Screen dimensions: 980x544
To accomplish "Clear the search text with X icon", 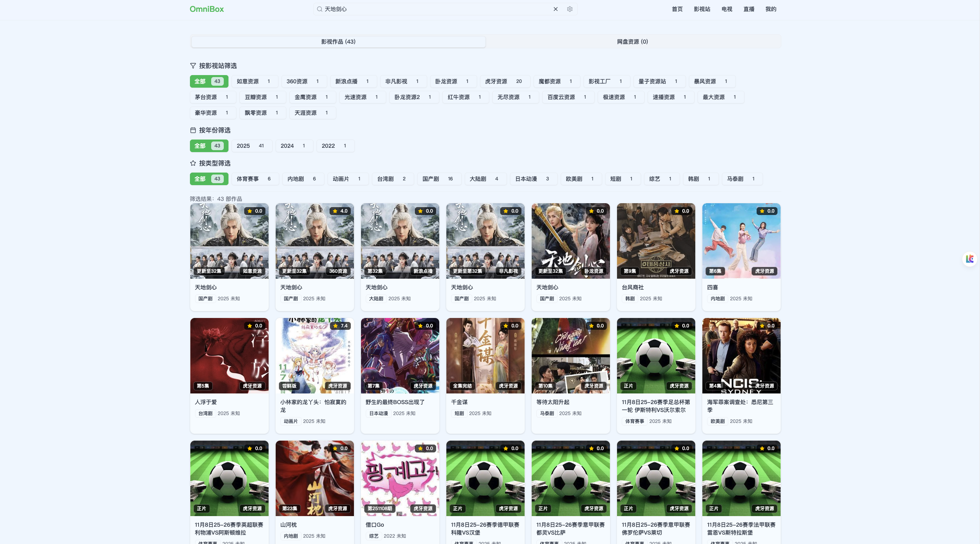I will (x=556, y=9).
